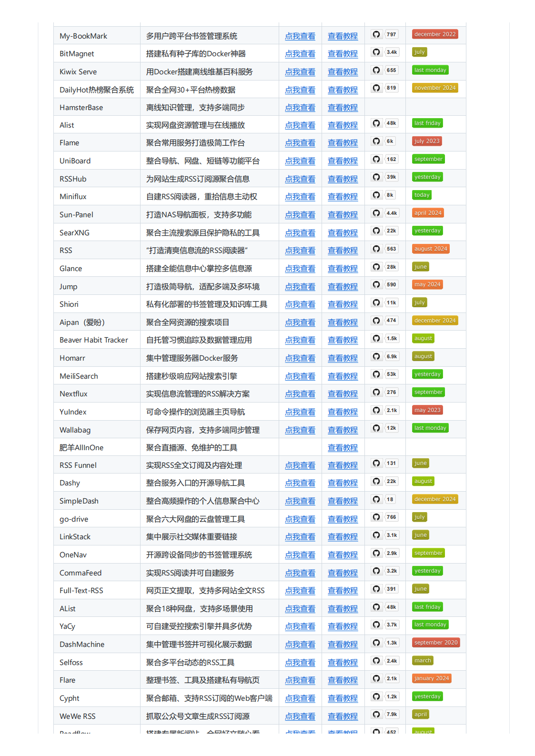Click the GitHub icon in the Miniflux row

376,195
